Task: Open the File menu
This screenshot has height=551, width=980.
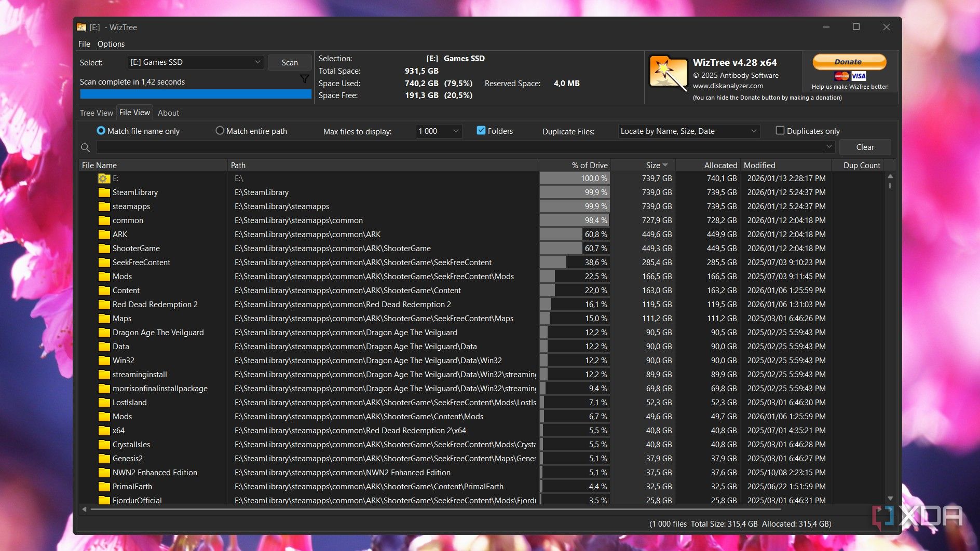Action: [x=84, y=44]
